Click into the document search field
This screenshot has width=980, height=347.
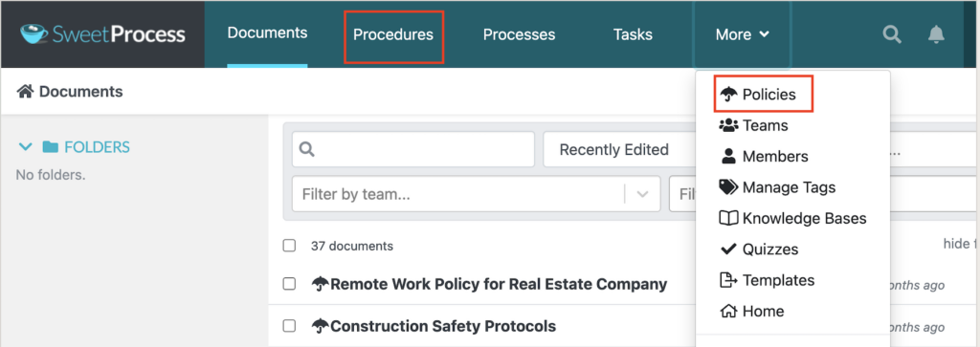coord(413,150)
